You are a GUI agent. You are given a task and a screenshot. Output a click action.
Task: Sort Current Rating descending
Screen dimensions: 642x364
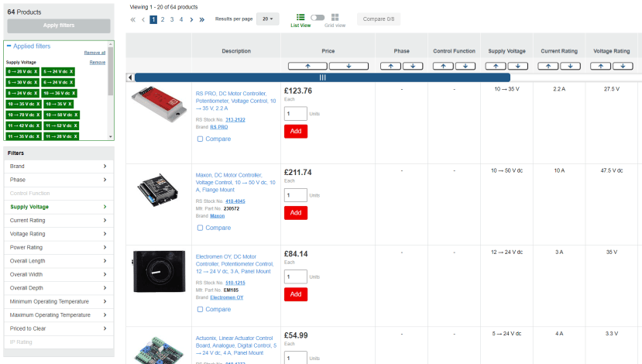(x=570, y=66)
